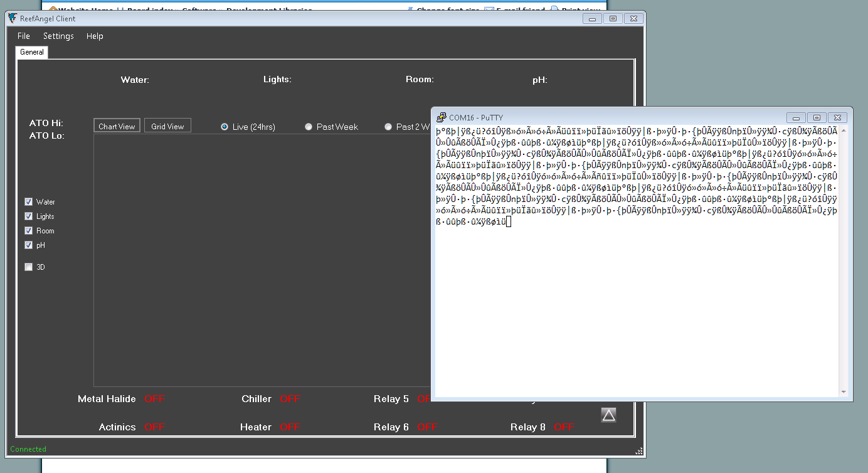
Task: Toggle the Lights checkbox
Action: click(28, 216)
